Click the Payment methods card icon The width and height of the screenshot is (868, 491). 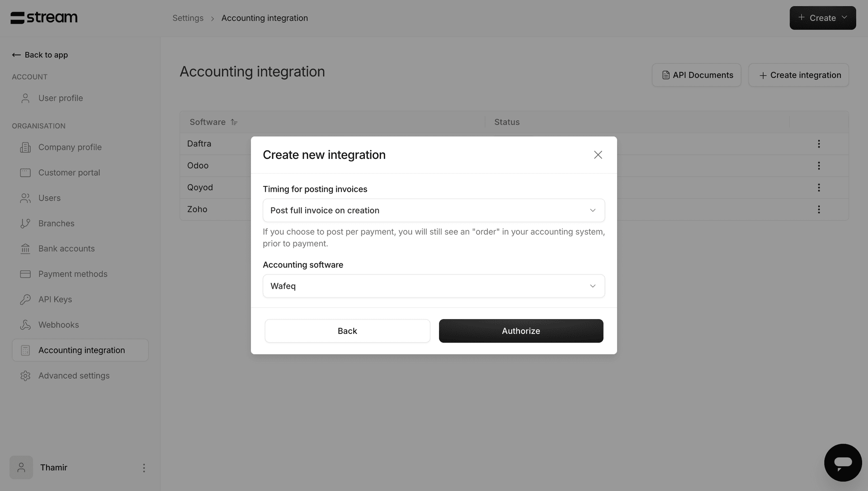tap(25, 274)
